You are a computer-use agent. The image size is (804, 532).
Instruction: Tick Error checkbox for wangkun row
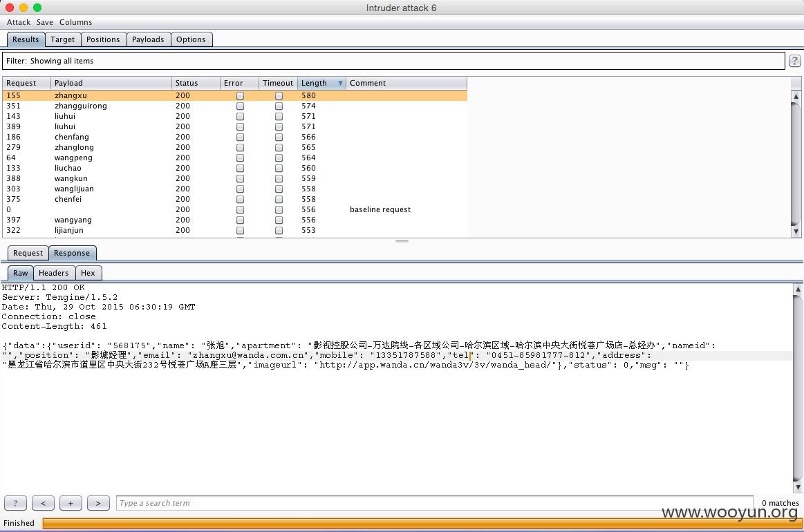240,178
